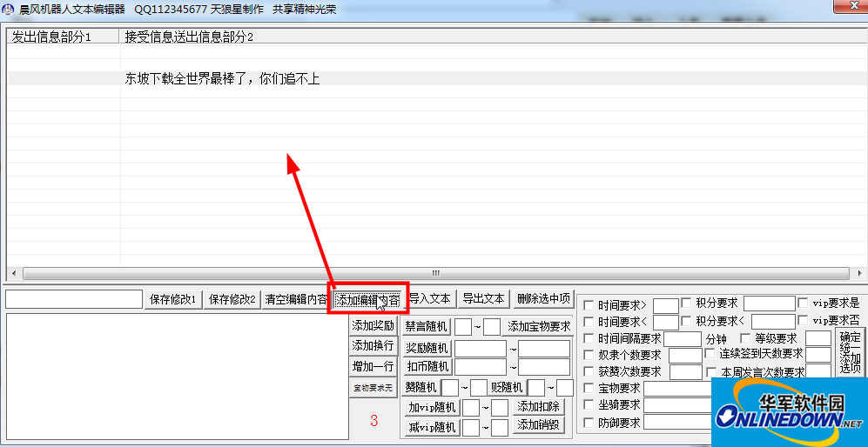Click 加vip随机 button
Image resolution: width=868 pixels, height=447 pixels.
(432, 408)
